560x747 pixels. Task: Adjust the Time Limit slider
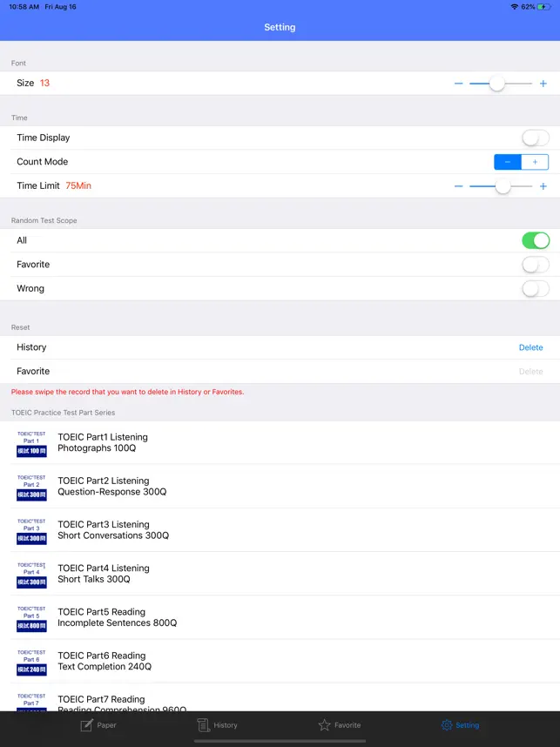[x=501, y=186]
